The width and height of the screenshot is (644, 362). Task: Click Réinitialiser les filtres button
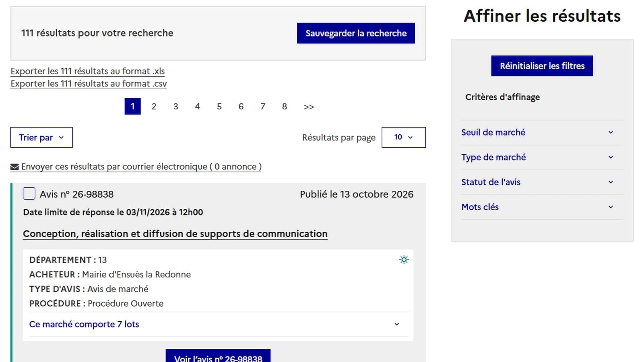coord(542,66)
